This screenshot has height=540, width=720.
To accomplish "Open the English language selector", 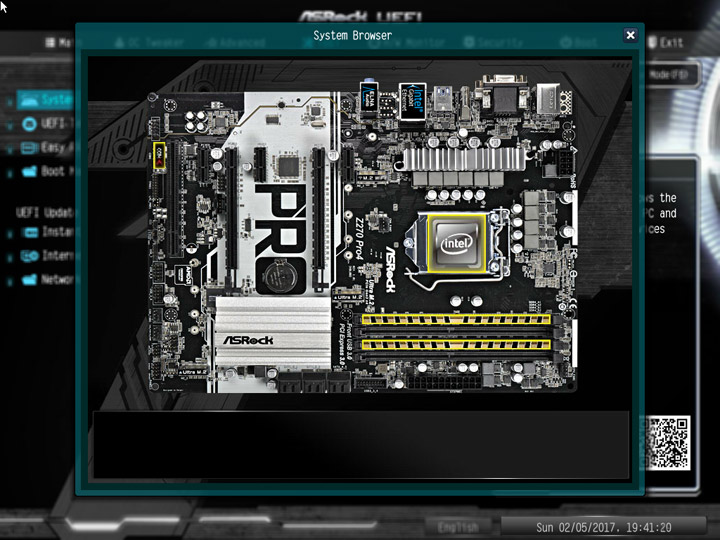I will click(458, 527).
